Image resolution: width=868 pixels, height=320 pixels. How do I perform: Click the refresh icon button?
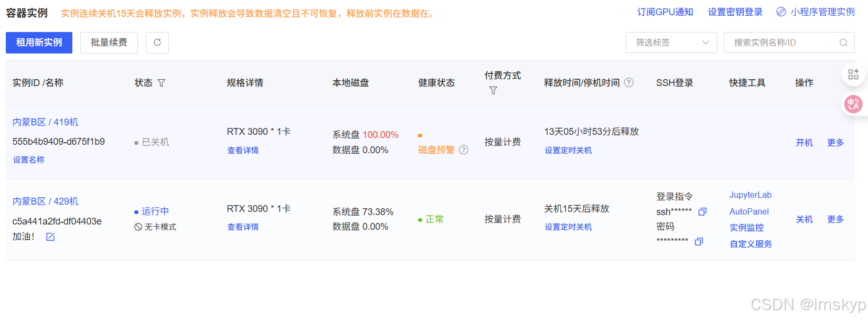[x=157, y=42]
